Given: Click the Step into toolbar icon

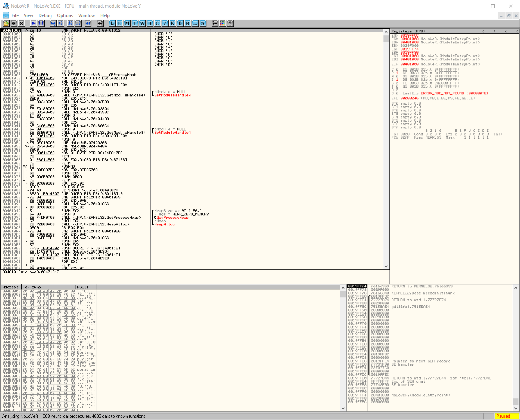Looking at the screenshot, I should [53, 23].
